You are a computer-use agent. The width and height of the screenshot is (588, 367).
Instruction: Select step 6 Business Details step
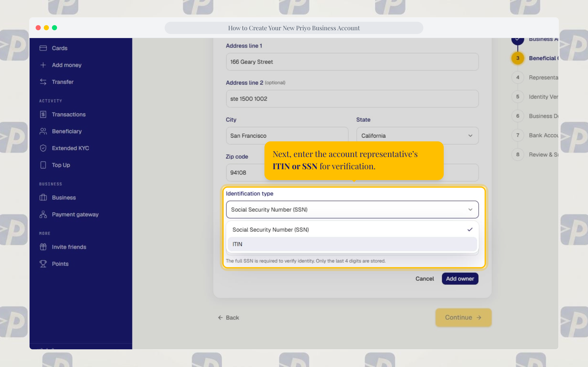[535, 116]
